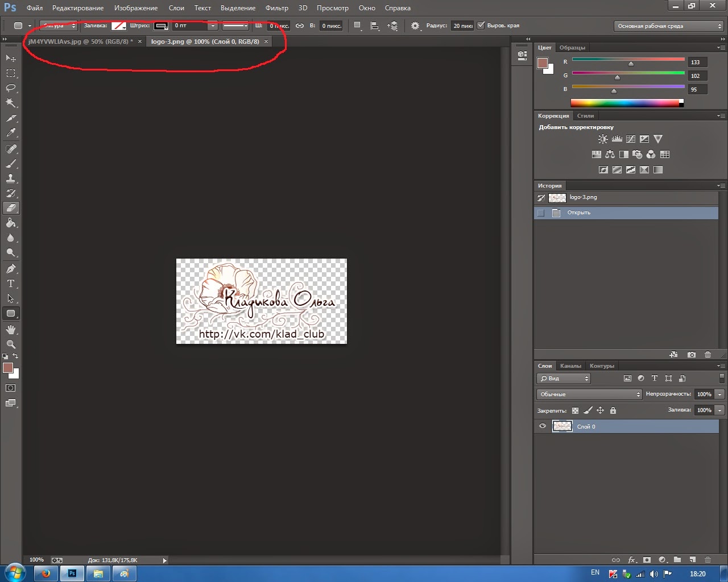Hide Слой 0 using its eye icon
Image resolution: width=728 pixels, height=582 pixels.
[x=543, y=426]
